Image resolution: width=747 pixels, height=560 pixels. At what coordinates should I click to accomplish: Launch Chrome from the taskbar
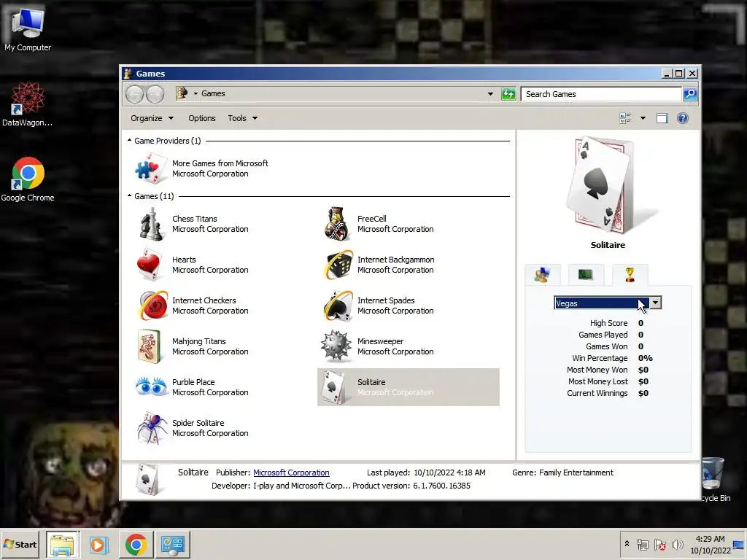pyautogui.click(x=136, y=544)
